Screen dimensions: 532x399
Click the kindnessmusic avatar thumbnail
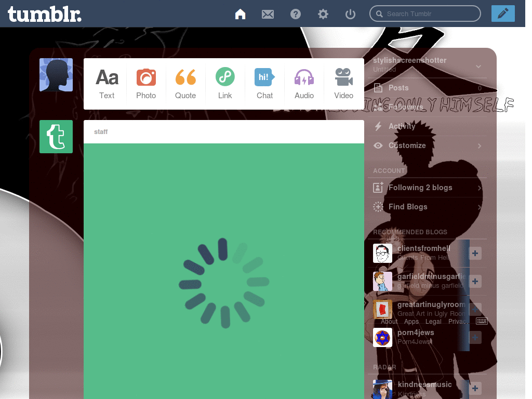[382, 390]
